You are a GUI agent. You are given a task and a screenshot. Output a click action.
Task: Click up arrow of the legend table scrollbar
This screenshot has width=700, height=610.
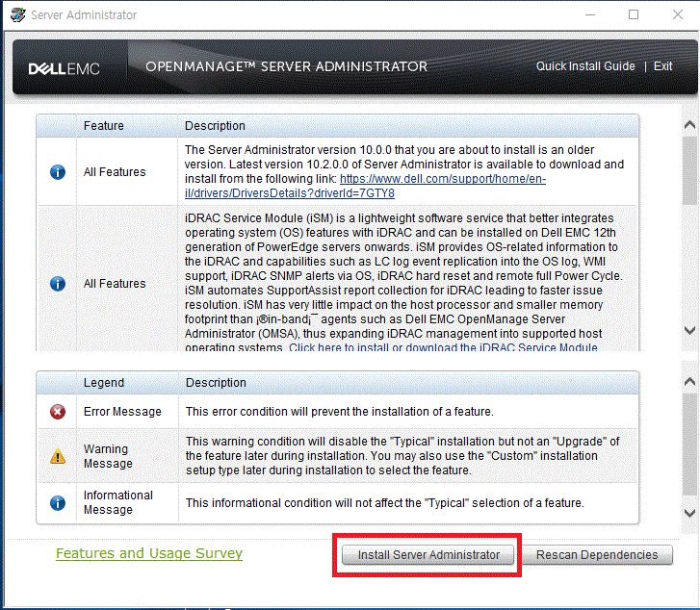689,382
